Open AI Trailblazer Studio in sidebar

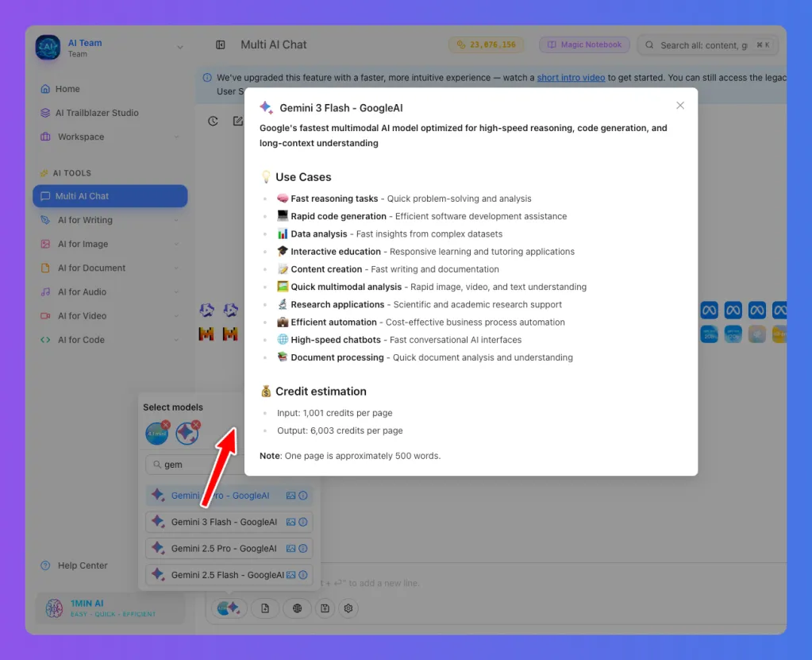click(x=110, y=113)
